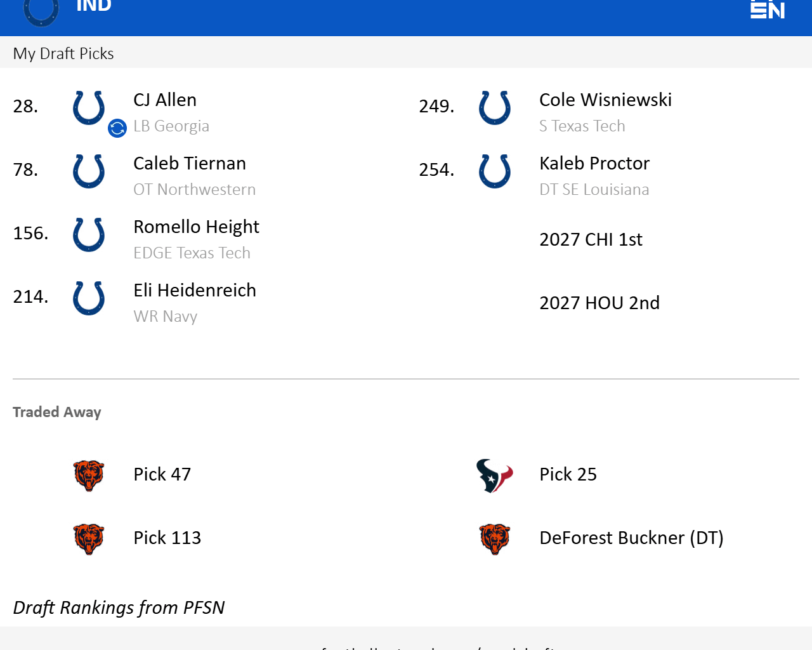This screenshot has width=812, height=650.
Task: Select Eli Heidenreich from the draft picks
Action: pyautogui.click(x=195, y=290)
